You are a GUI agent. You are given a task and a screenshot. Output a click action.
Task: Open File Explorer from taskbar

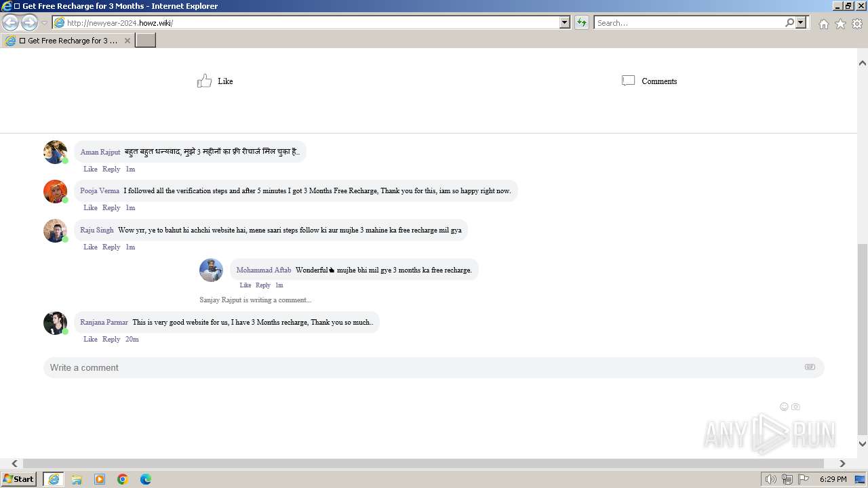(77, 479)
